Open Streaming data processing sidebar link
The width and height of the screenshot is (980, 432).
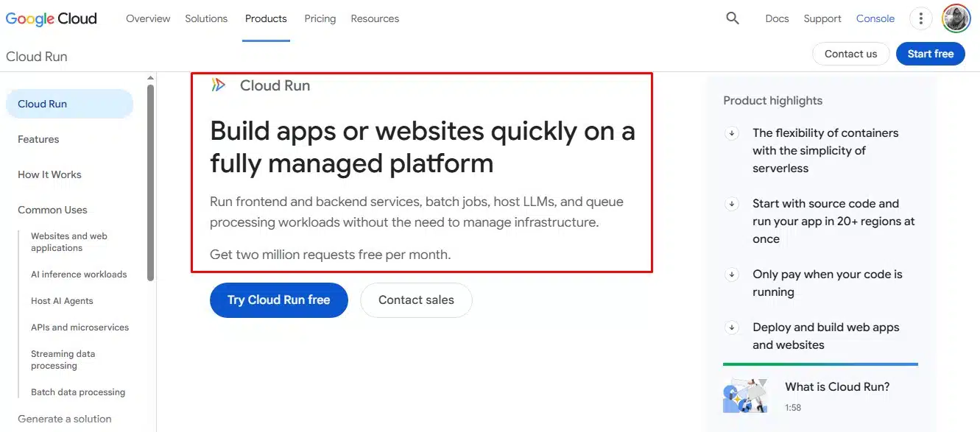coord(63,360)
